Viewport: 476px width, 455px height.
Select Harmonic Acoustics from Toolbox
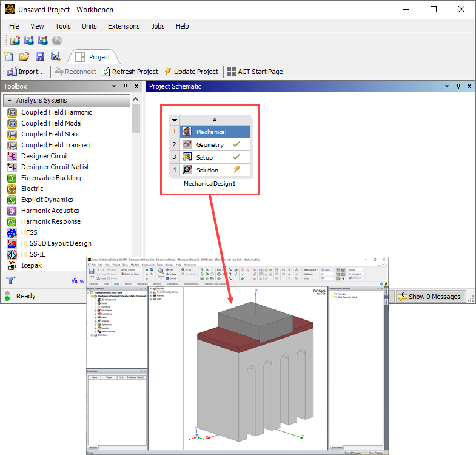click(50, 211)
